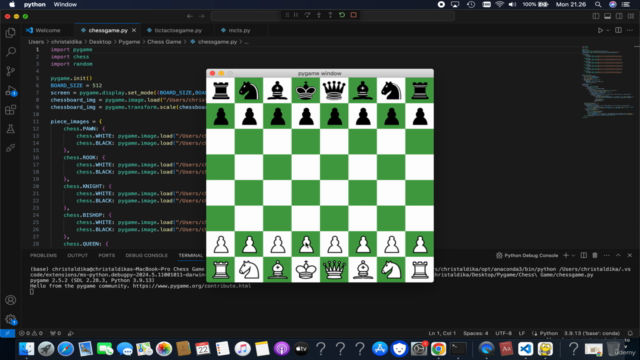
Task: Click the Desktop breadcrumb folder
Action: pos(100,42)
